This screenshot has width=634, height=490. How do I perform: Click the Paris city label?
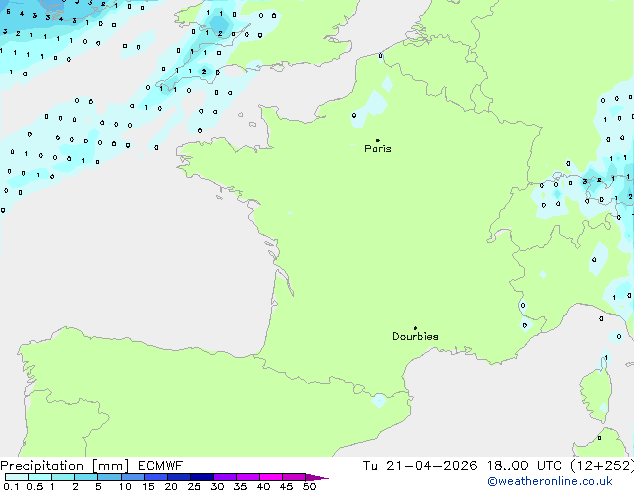[378, 149]
